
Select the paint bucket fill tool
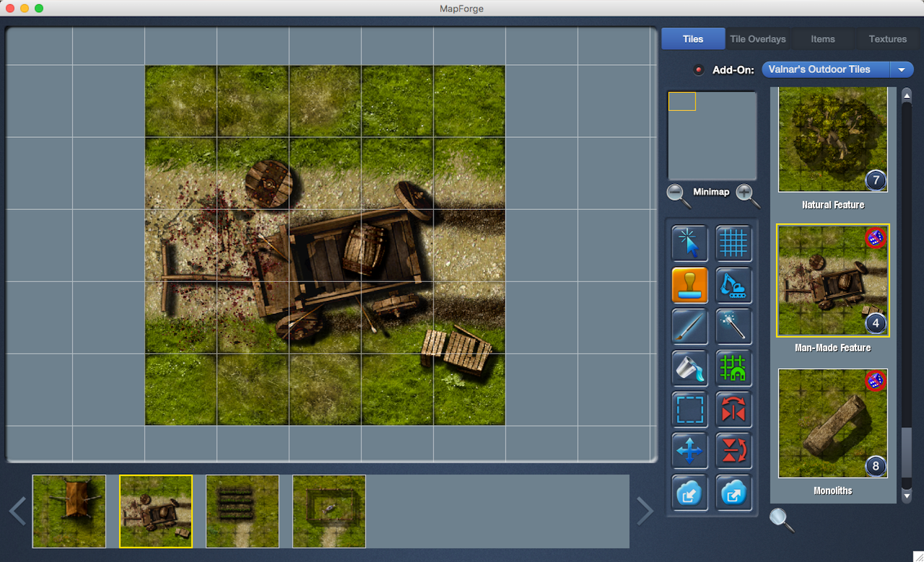point(690,369)
